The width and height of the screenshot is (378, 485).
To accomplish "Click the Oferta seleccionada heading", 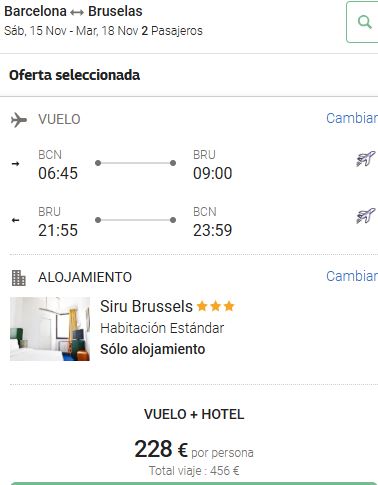I will point(74,75).
